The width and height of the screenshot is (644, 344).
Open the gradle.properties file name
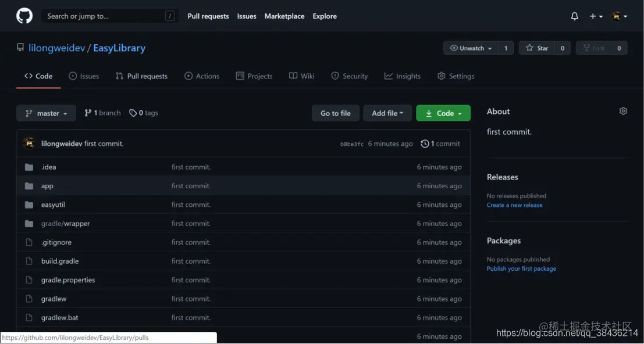point(67,280)
